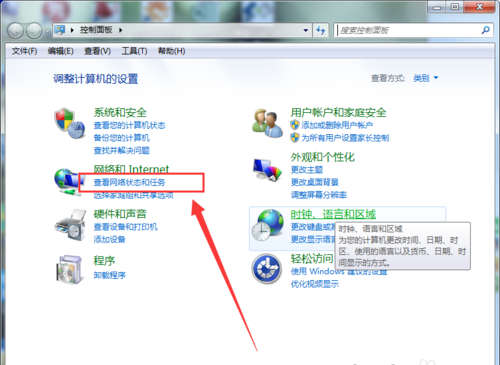500x365 pixels.
Task: Open the Clock, Language and Region globe icon
Action: 267,225
